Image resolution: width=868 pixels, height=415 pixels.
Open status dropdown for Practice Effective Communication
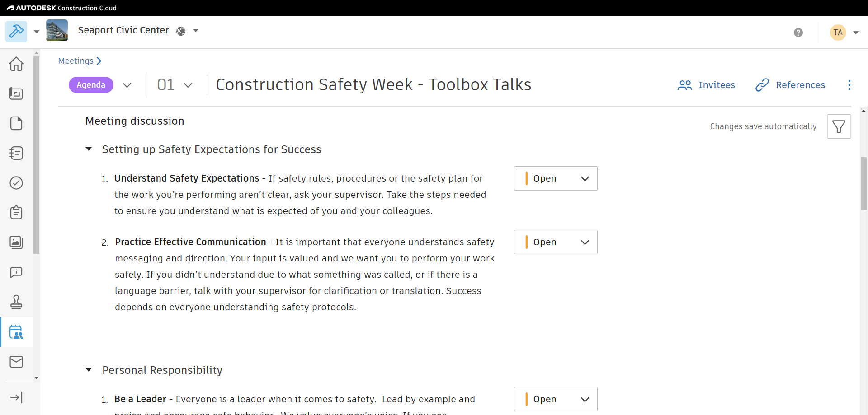pyautogui.click(x=556, y=242)
